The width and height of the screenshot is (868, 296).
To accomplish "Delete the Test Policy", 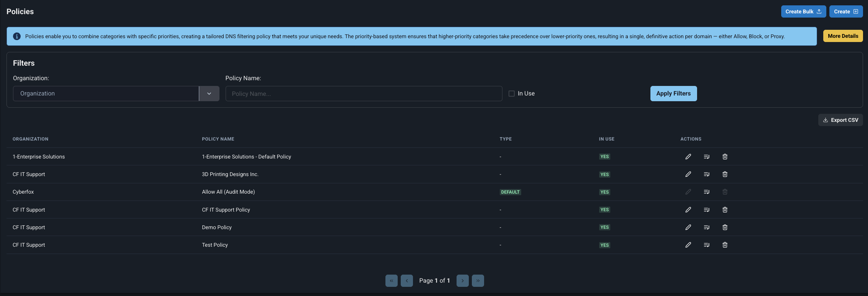I will click(725, 245).
